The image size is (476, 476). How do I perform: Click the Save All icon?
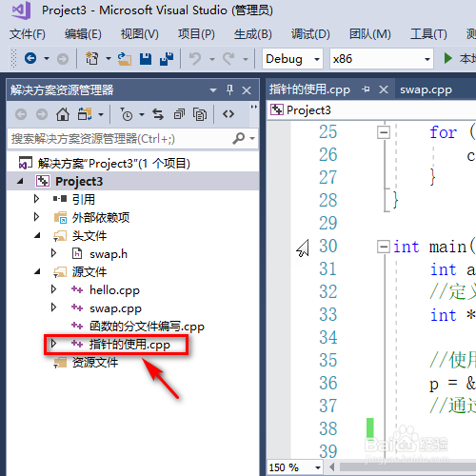pyautogui.click(x=167, y=59)
